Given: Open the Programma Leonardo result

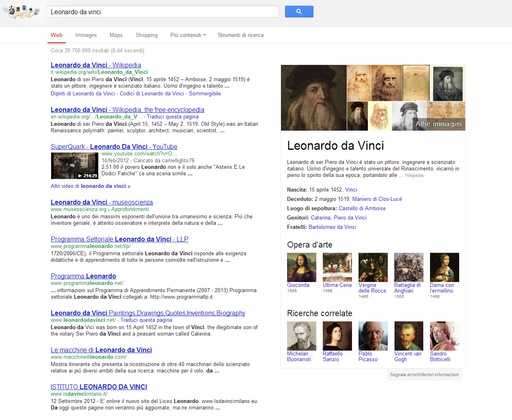Looking at the screenshot, I should pyautogui.click(x=83, y=276).
